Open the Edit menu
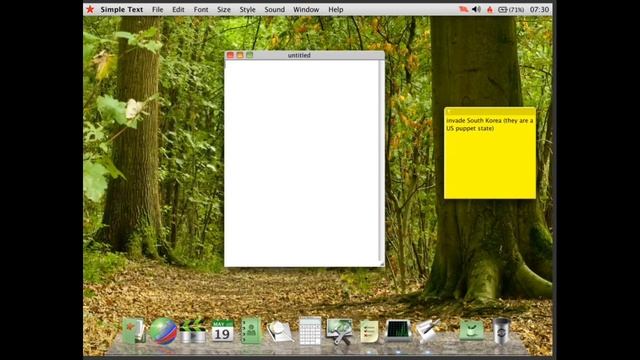This screenshot has height=360, width=640. (178, 9)
